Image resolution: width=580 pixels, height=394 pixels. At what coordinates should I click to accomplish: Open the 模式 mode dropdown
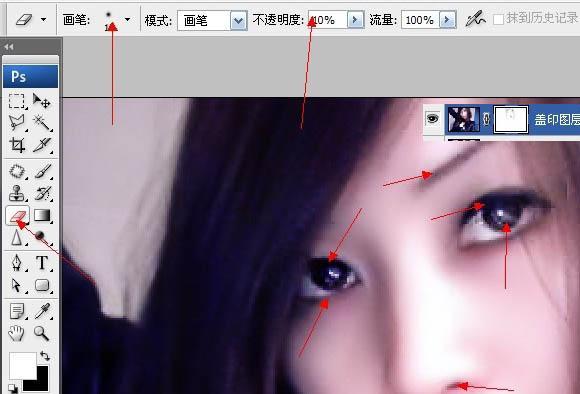[239, 20]
